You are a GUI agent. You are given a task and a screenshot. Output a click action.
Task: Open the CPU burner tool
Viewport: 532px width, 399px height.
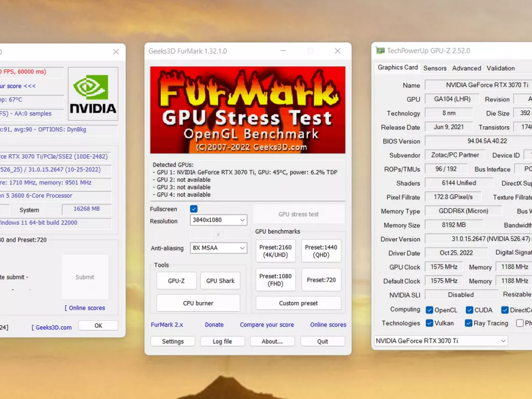click(198, 303)
